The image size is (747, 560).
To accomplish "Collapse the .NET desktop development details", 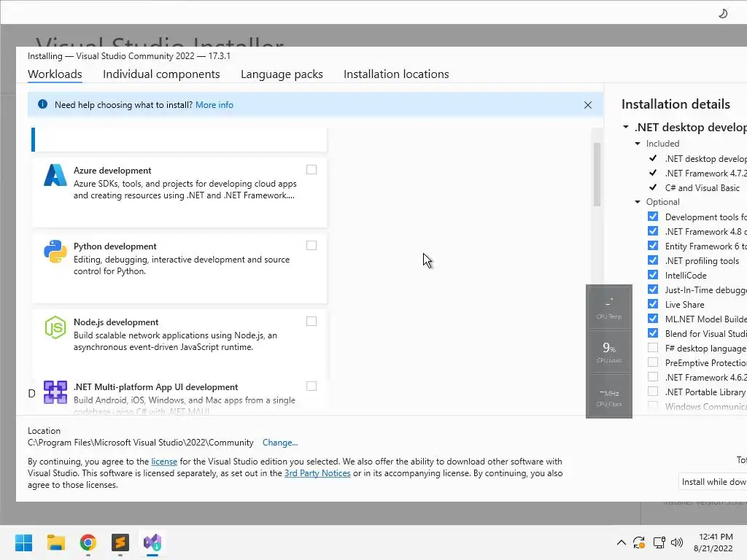I will (625, 127).
